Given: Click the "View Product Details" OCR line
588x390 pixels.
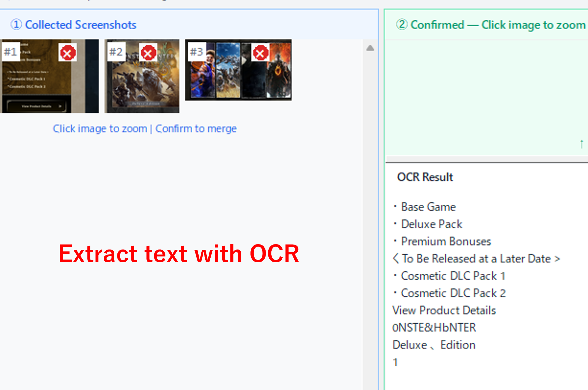Looking at the screenshot, I should [444, 310].
